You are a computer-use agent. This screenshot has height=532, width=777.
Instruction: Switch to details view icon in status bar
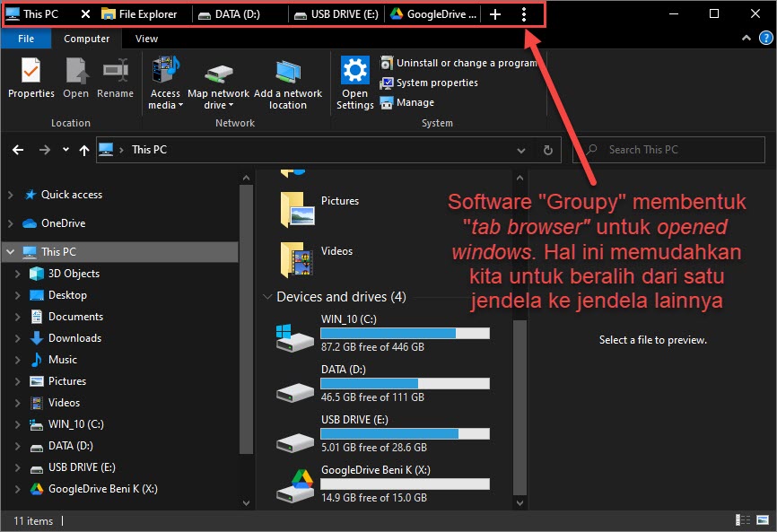coord(742,519)
